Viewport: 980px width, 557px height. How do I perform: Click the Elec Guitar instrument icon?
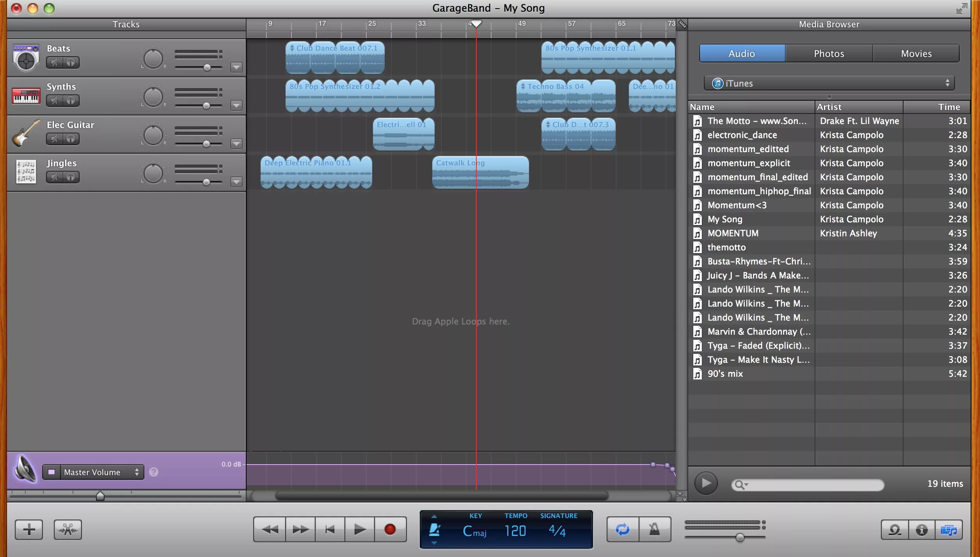pos(26,133)
